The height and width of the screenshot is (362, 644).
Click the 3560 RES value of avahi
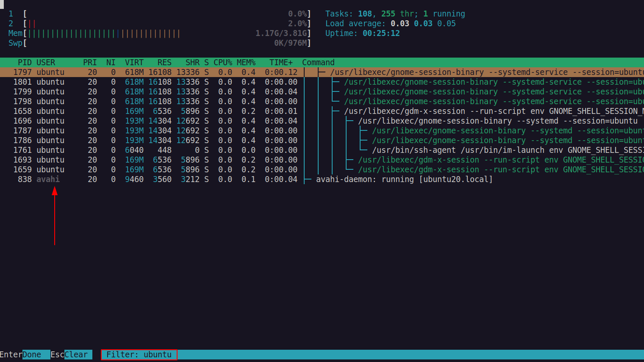(x=162, y=180)
